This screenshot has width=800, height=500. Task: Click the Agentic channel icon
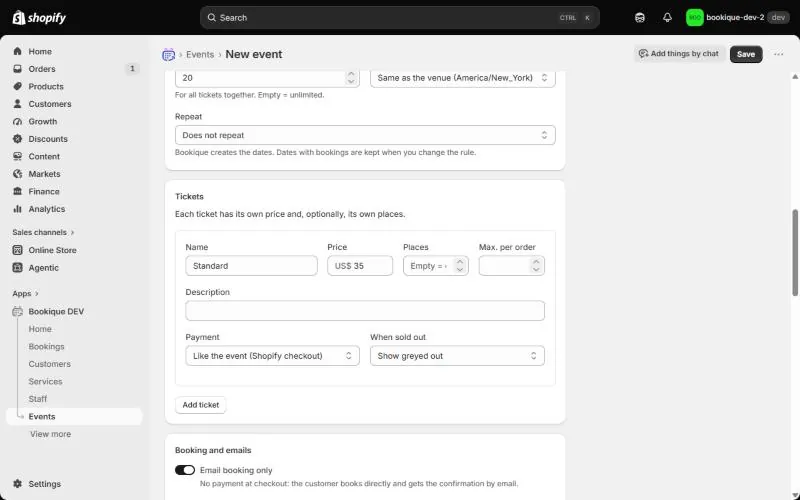coord(17,268)
